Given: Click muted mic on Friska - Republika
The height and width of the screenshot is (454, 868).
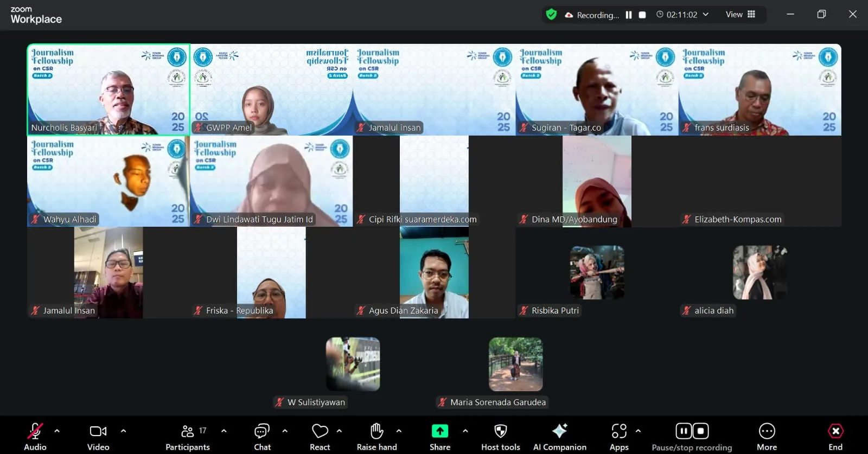Looking at the screenshot, I should 199,310.
